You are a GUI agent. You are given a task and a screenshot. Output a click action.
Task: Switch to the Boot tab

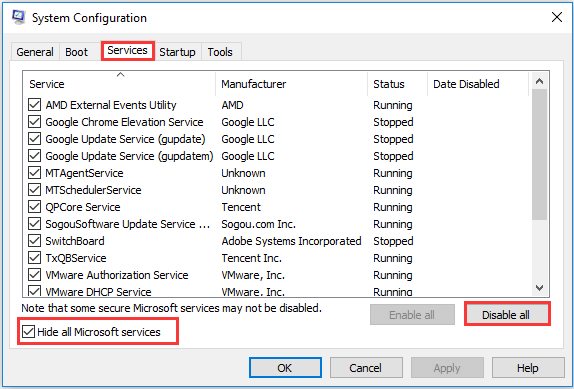(x=77, y=52)
